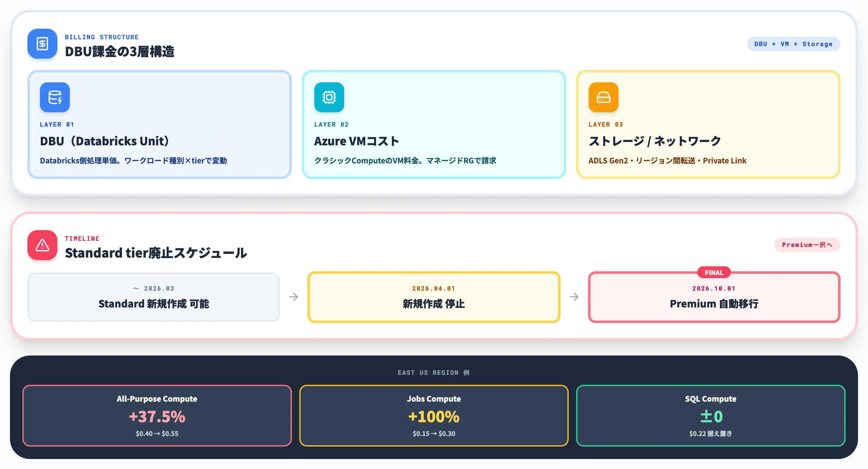The width and height of the screenshot is (868, 469).
Task: Click the $0.22 据え置き text
Action: [711, 434]
